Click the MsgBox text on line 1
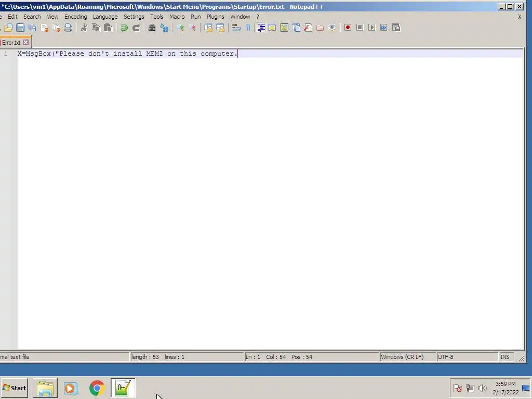The image size is (532, 399). pos(38,54)
